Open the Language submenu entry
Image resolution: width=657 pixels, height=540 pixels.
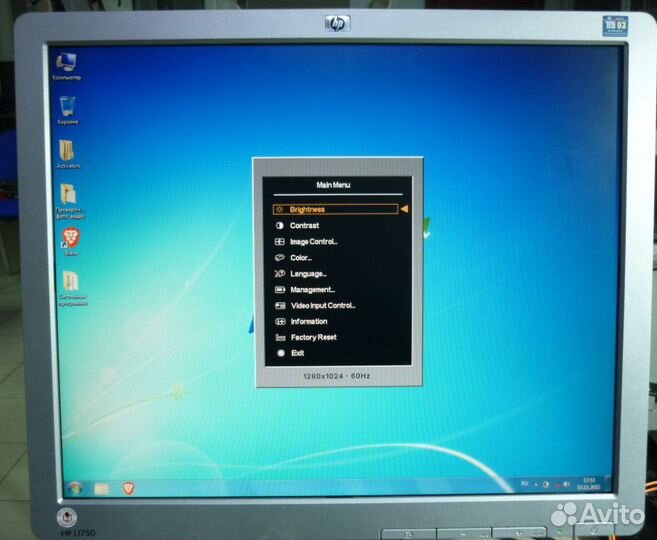tap(308, 274)
